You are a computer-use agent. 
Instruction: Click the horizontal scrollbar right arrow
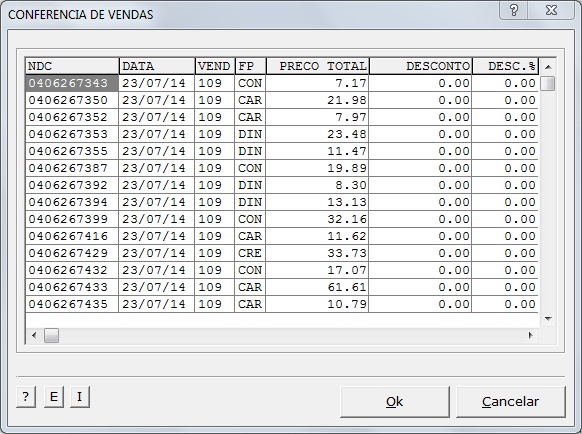[531, 336]
